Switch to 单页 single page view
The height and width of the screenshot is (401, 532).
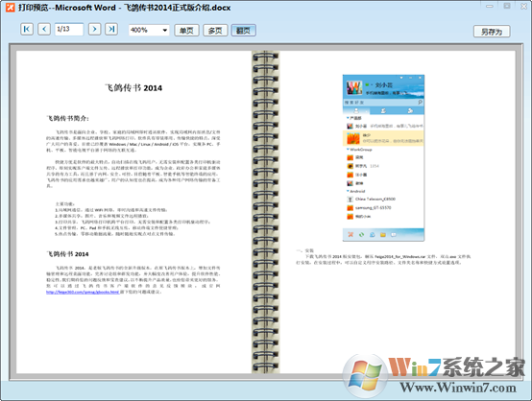pyautogui.click(x=186, y=31)
